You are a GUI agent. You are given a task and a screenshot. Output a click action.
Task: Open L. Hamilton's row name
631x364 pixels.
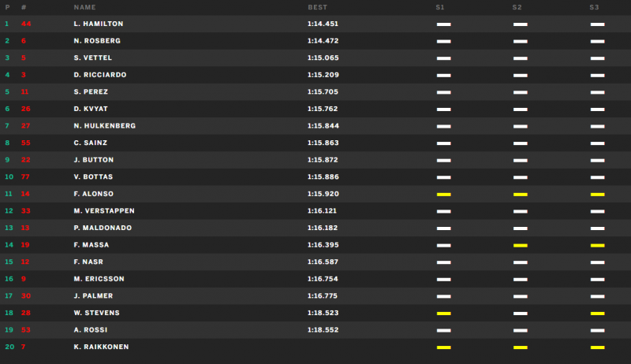99,24
